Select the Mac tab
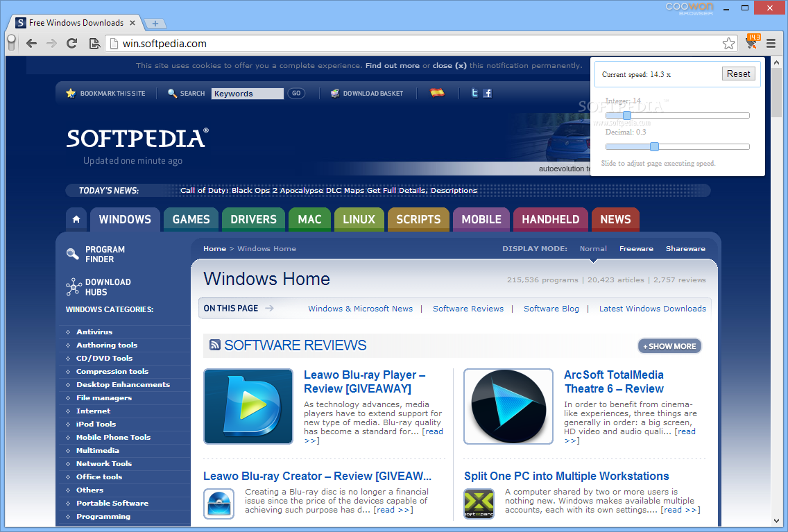The image size is (788, 532). click(309, 220)
